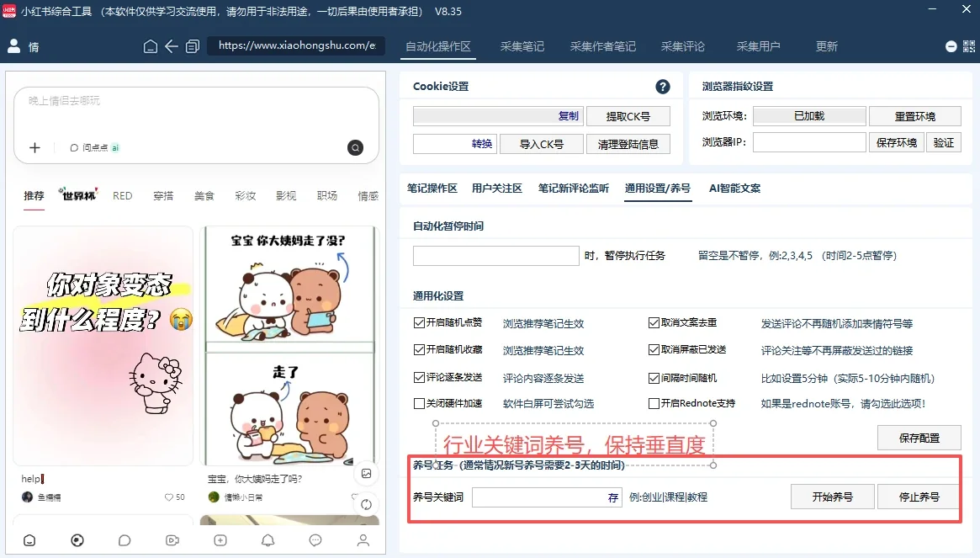Screen dimensions: 980x558
Task: Click the copy-pages icon beside the back arrow
Action: [x=193, y=46]
